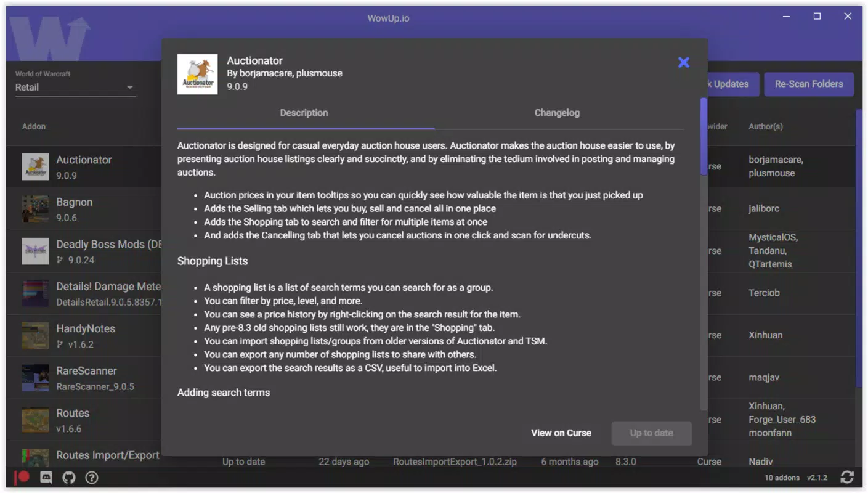The height and width of the screenshot is (493, 868).
Task: Select the Bagnon addon thumbnail
Action: click(x=35, y=209)
